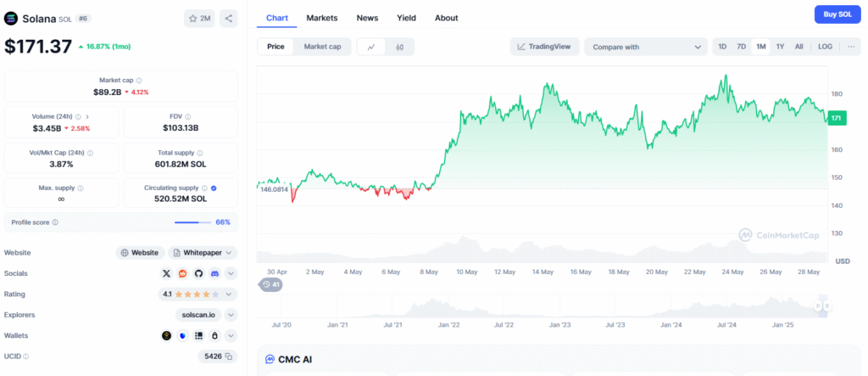Open the history badge showing 41
Viewport: 868px width, 376px height.
(x=271, y=284)
